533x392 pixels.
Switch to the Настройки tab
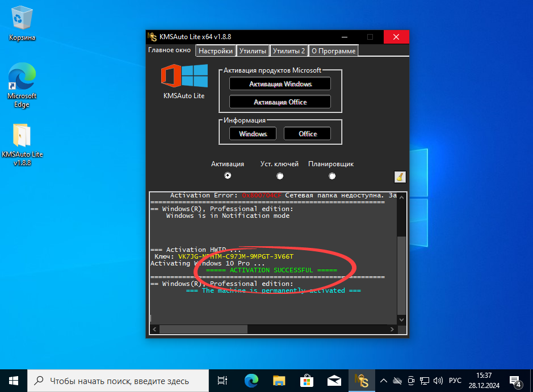point(215,50)
